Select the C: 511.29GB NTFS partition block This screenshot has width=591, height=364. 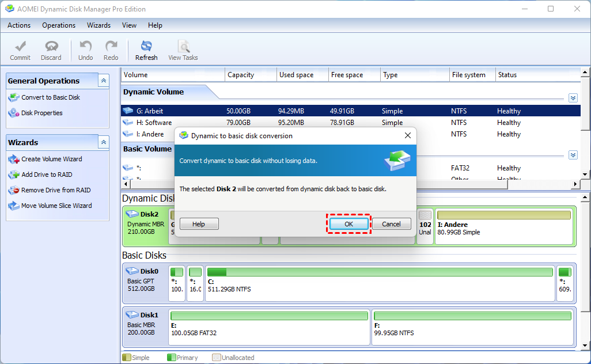tap(380, 283)
